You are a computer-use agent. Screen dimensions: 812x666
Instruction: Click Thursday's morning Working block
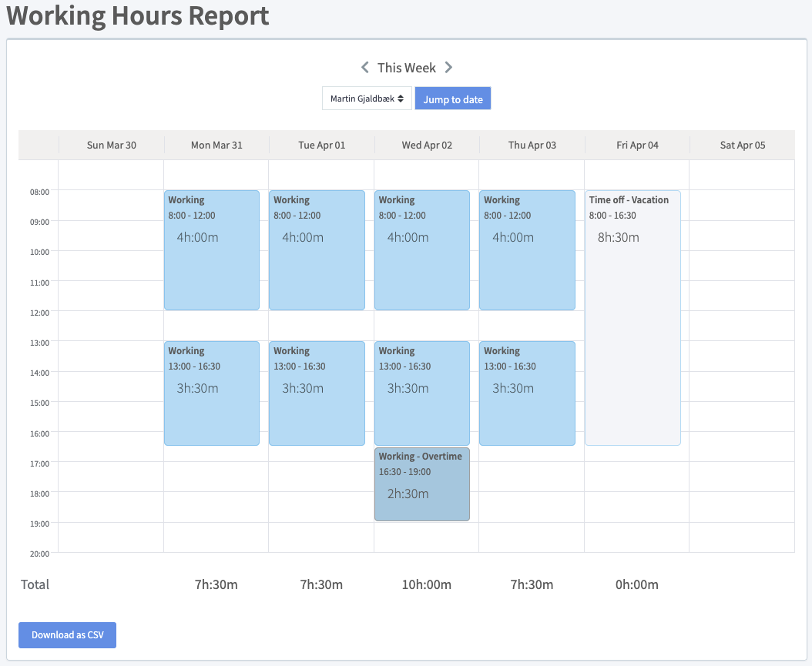pyautogui.click(x=527, y=250)
